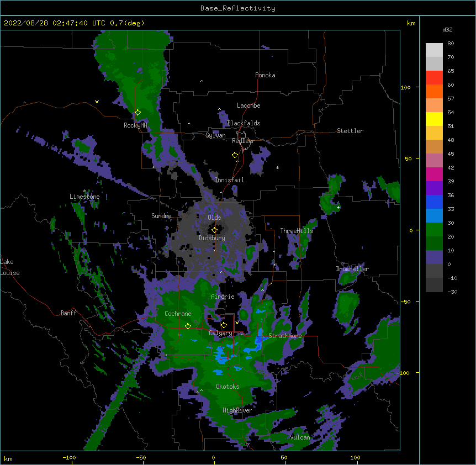The width and height of the screenshot is (476, 465).
Task: Pick the purple 36-39 dBZ legend swatch
Action: [x=434, y=188]
